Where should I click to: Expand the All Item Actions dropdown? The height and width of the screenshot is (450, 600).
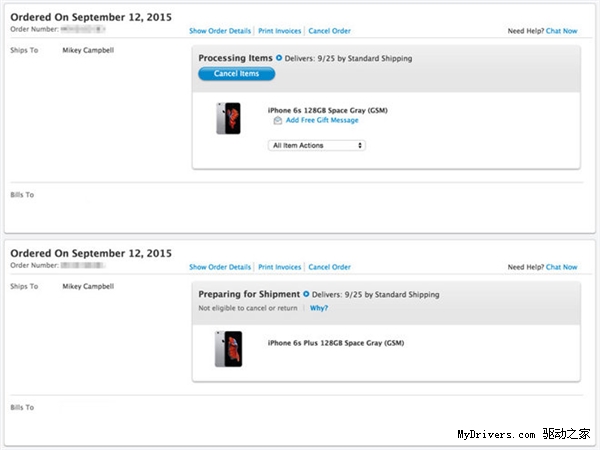point(317,145)
